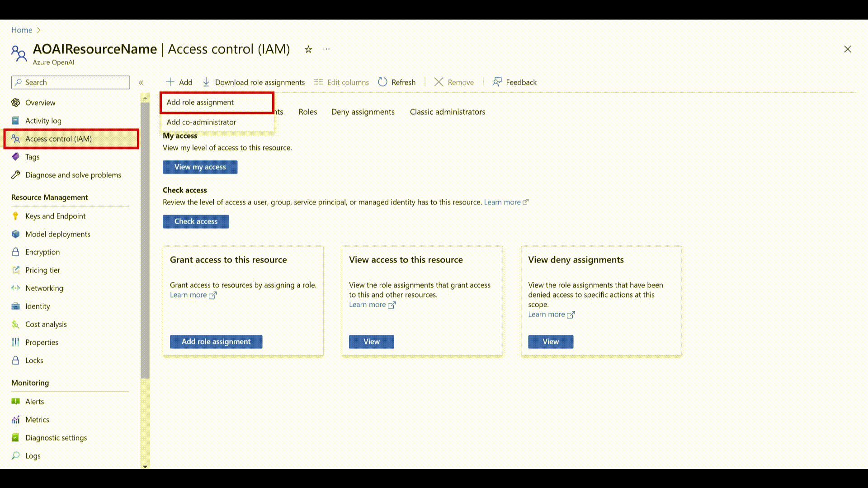
Task: Click the Networking icon
Action: point(16,288)
